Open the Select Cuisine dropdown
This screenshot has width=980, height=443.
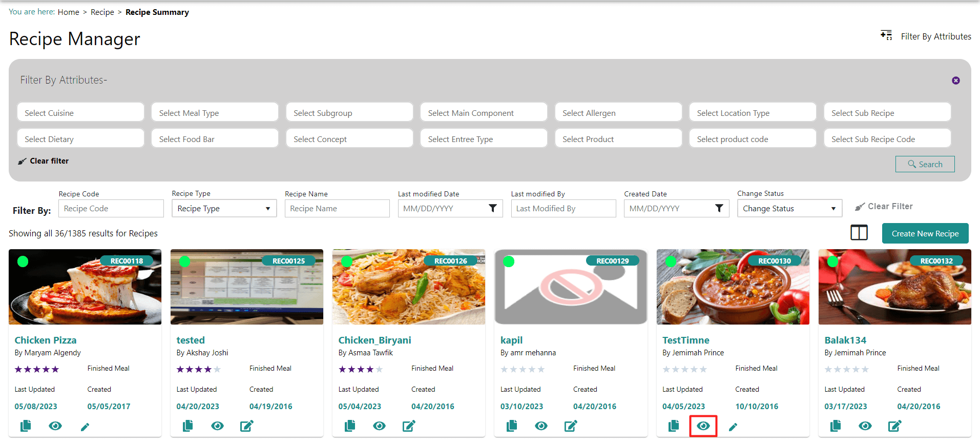click(x=80, y=113)
